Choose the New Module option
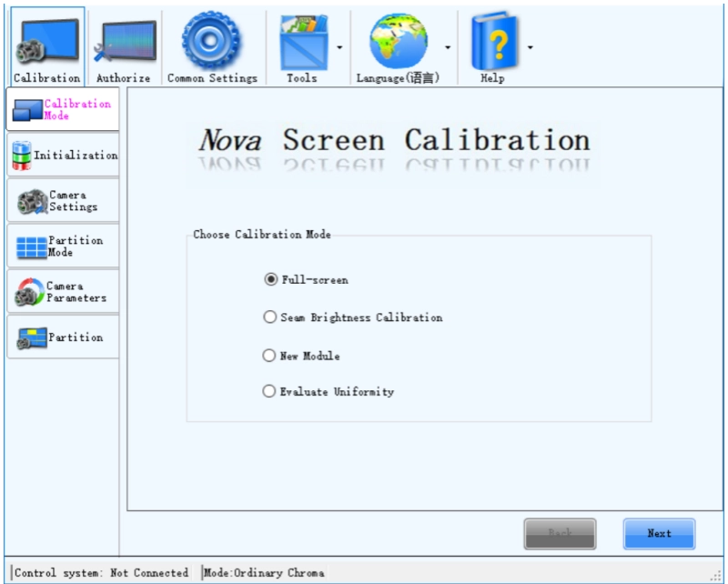The width and height of the screenshot is (728, 584). click(x=269, y=356)
